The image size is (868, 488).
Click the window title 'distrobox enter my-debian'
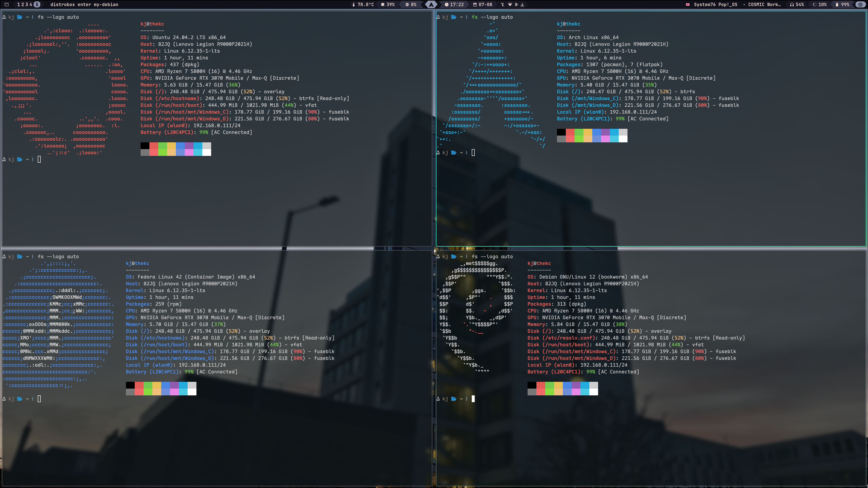[84, 4]
